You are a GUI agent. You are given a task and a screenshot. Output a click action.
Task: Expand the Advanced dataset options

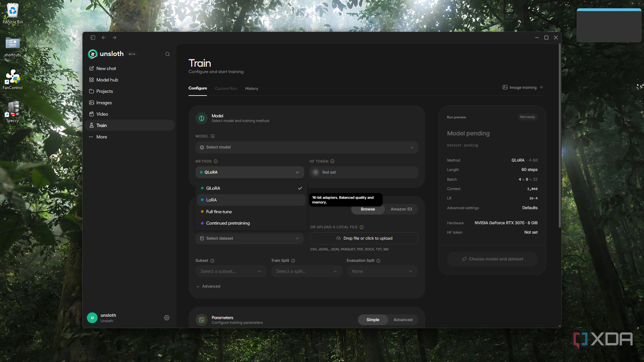208,286
